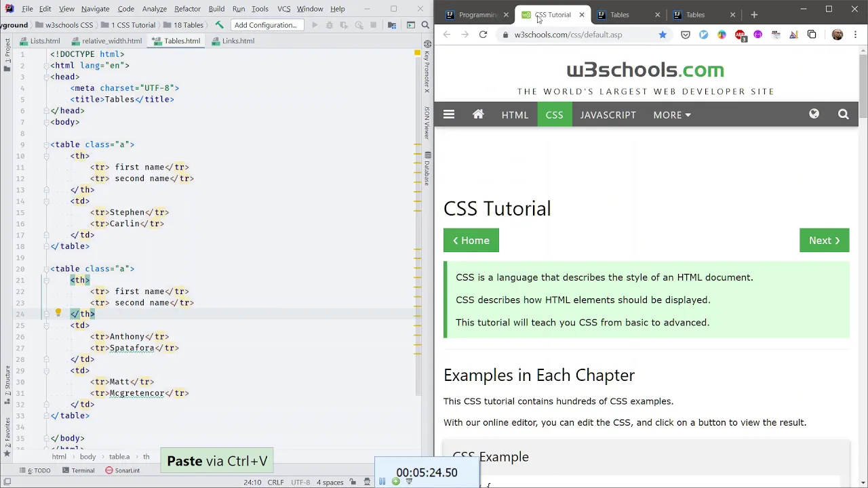Image resolution: width=868 pixels, height=488 pixels.
Task: Click the Debug bug icon in IDE toolbar
Action: (x=330, y=25)
